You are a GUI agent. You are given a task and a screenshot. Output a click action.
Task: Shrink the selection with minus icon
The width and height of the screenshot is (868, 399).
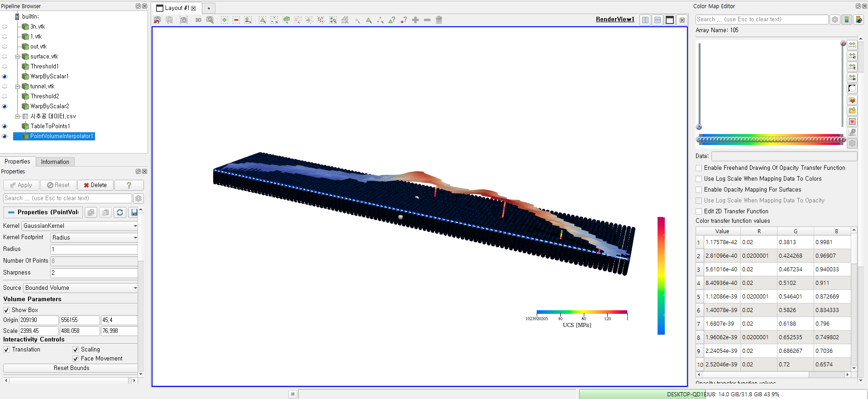(x=427, y=20)
